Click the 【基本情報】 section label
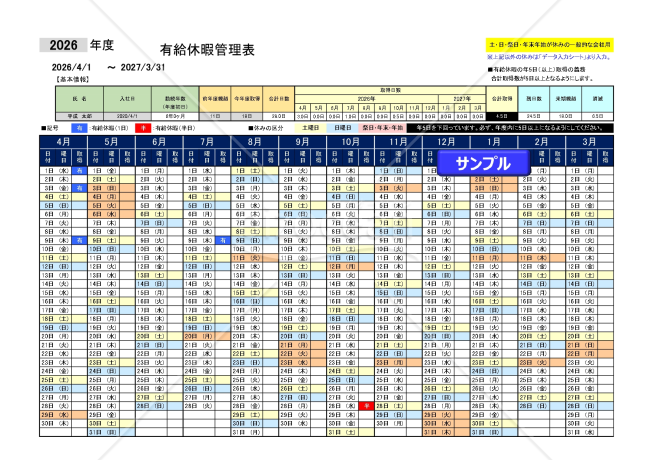Viewport: 650px width, 460px height. (x=71, y=79)
